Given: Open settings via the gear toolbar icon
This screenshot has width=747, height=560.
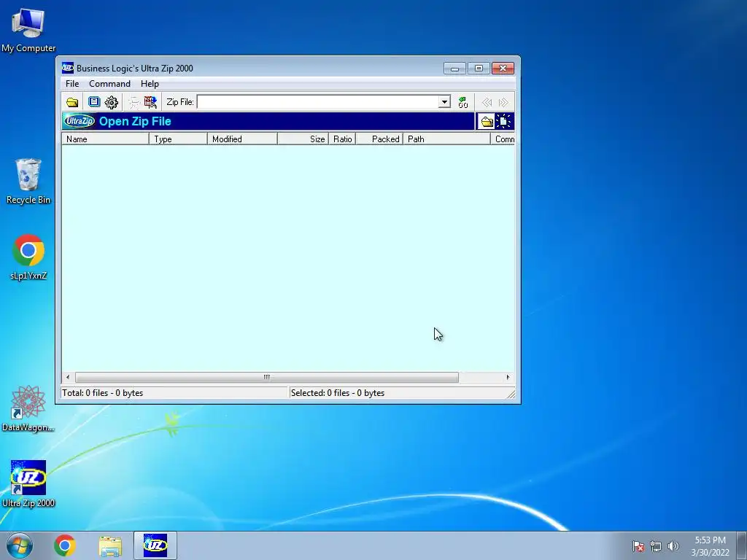Looking at the screenshot, I should [x=112, y=102].
